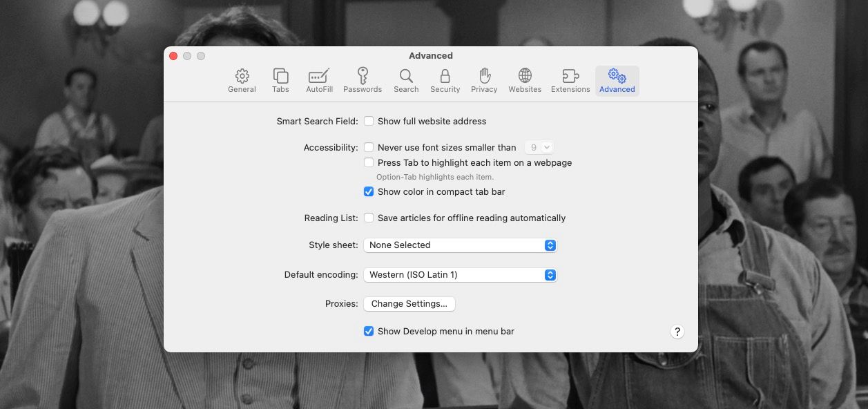Screen dimensions: 868x409
Task: Open the Privacy hand pane
Action: click(x=484, y=81)
